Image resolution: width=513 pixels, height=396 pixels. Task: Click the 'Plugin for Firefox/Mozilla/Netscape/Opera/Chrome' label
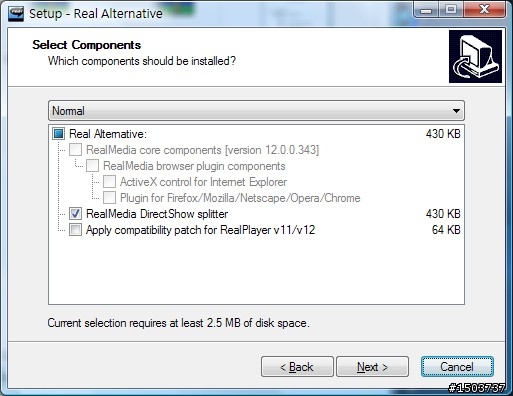point(240,198)
